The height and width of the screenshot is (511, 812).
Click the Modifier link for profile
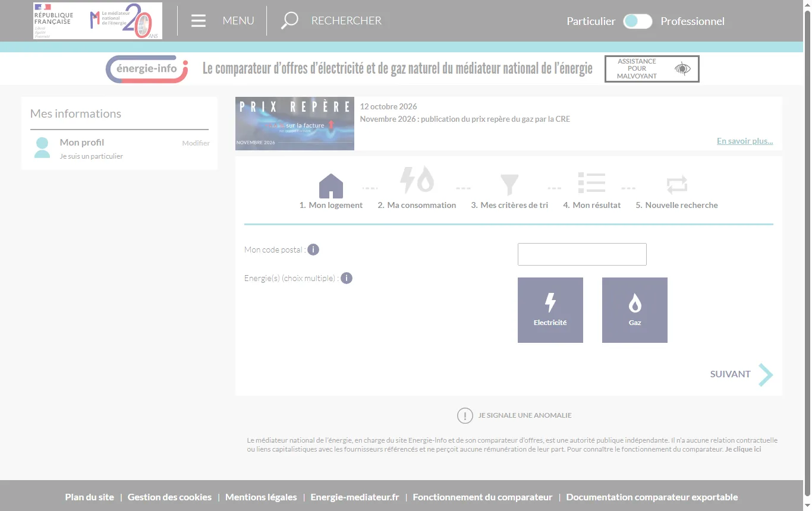[x=196, y=143]
